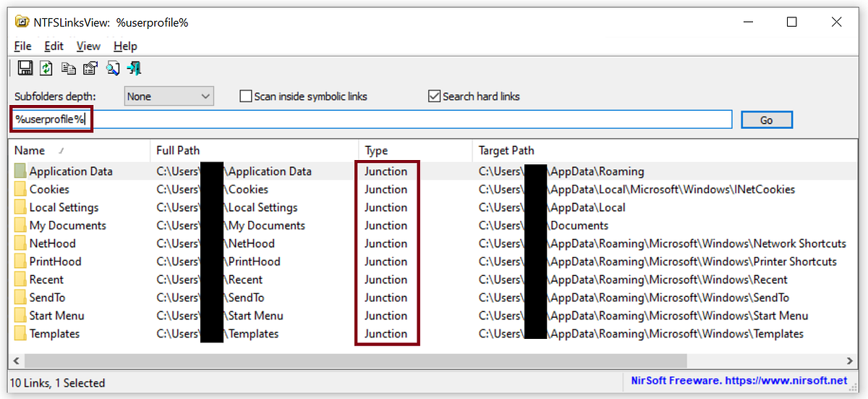
Task: Select the Cookies row Junction type cell
Action: tap(386, 190)
